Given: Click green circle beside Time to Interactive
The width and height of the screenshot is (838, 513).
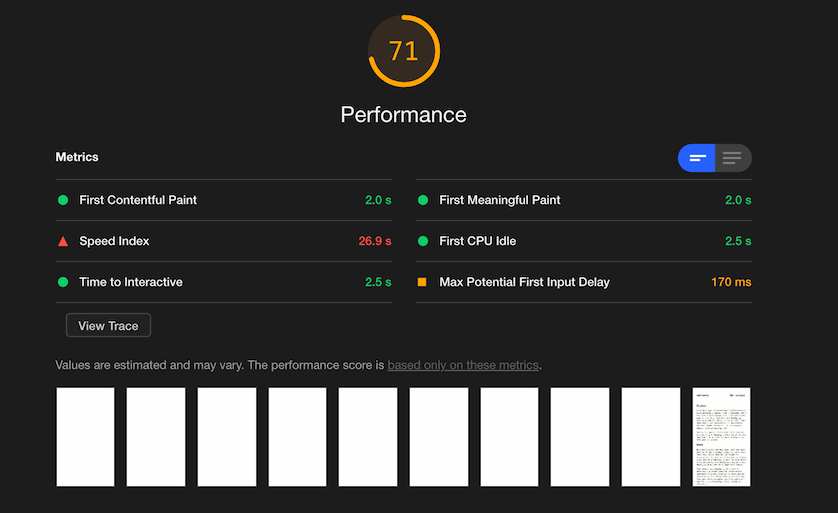Looking at the screenshot, I should tap(63, 282).
